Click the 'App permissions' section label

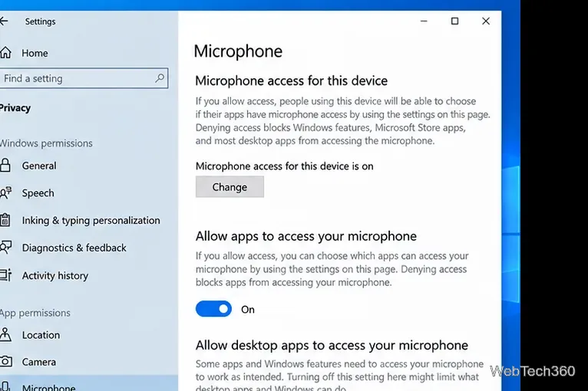click(35, 313)
